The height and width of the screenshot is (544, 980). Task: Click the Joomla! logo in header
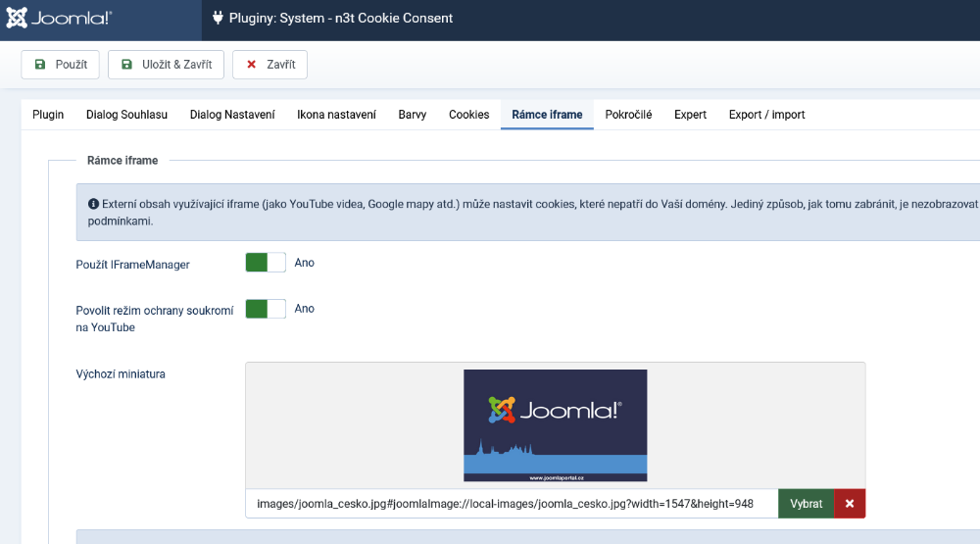pos(59,19)
